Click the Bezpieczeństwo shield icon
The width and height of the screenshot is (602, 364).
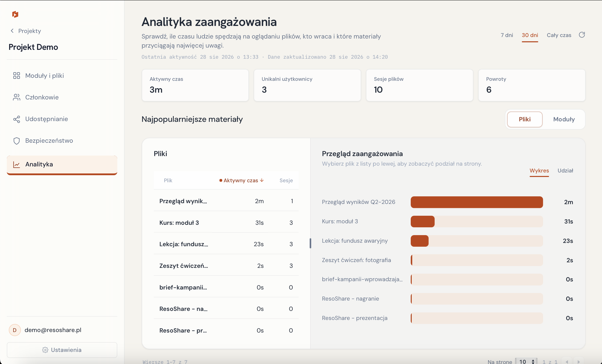(17, 141)
